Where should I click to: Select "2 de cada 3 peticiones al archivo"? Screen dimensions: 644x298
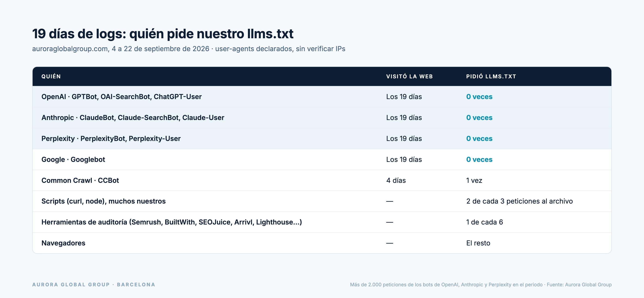[x=519, y=201]
